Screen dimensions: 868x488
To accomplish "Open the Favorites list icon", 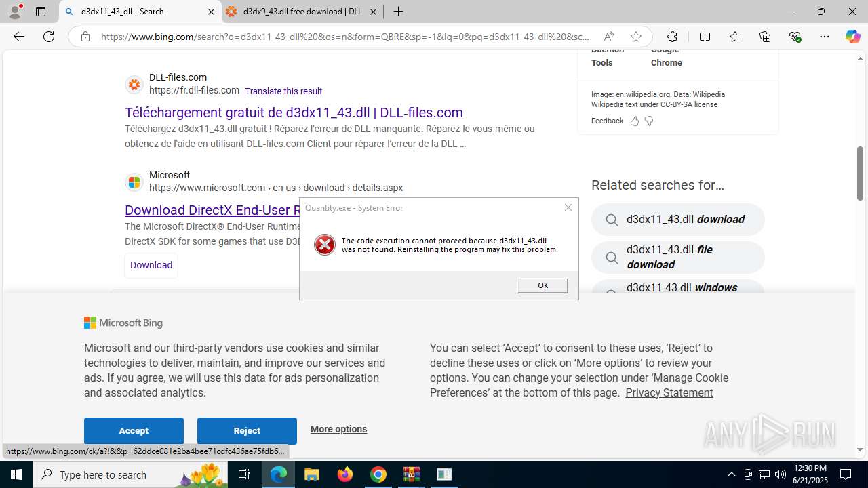I will (x=735, y=37).
